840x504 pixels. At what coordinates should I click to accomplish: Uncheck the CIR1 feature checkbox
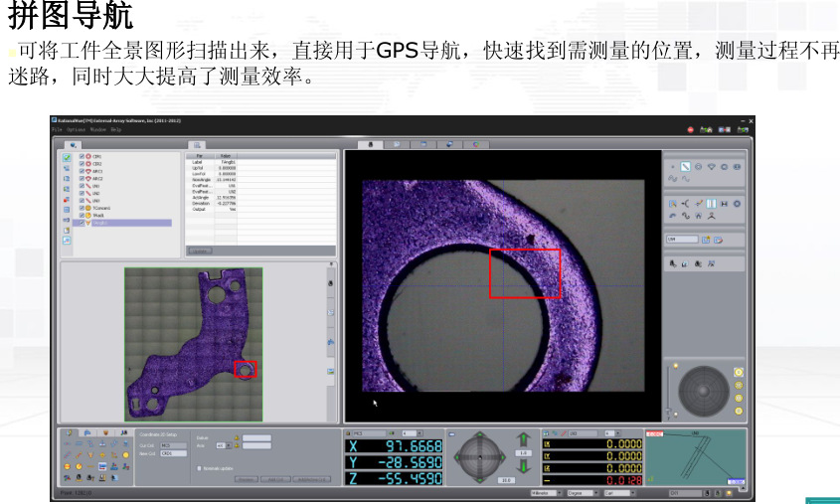(x=82, y=156)
